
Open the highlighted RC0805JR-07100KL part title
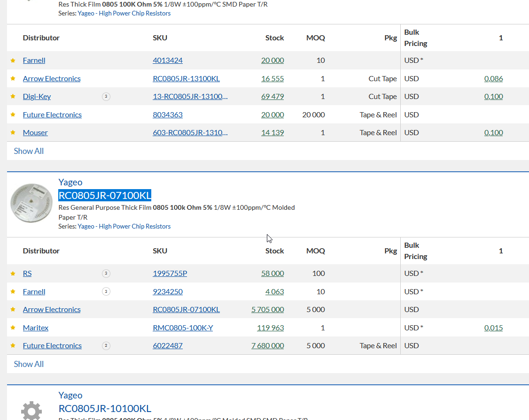[x=105, y=195]
